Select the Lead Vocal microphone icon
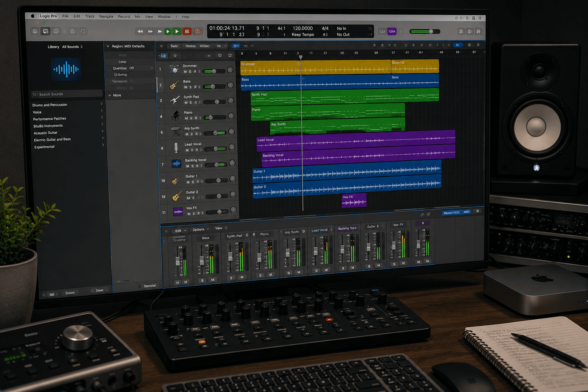The height and width of the screenshot is (392, 588). coord(176,147)
